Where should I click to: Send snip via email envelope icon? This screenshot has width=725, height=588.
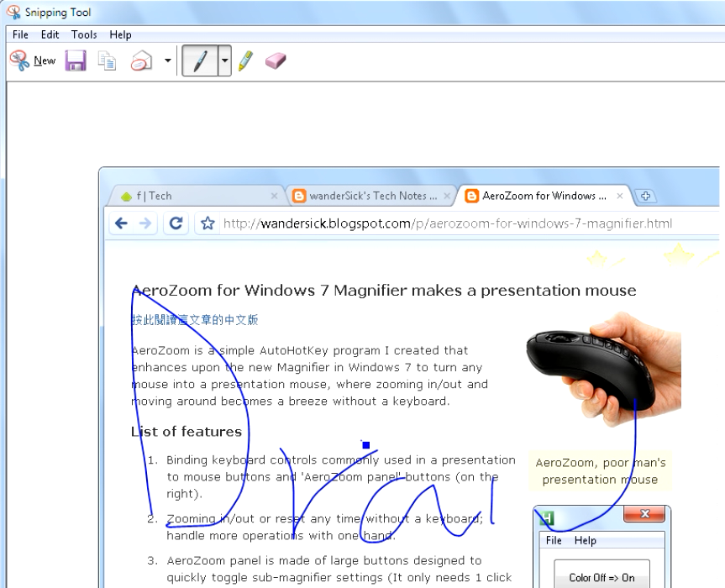[x=141, y=60]
